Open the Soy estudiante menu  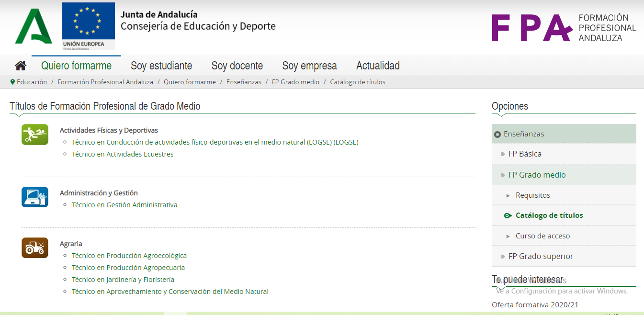(x=161, y=66)
